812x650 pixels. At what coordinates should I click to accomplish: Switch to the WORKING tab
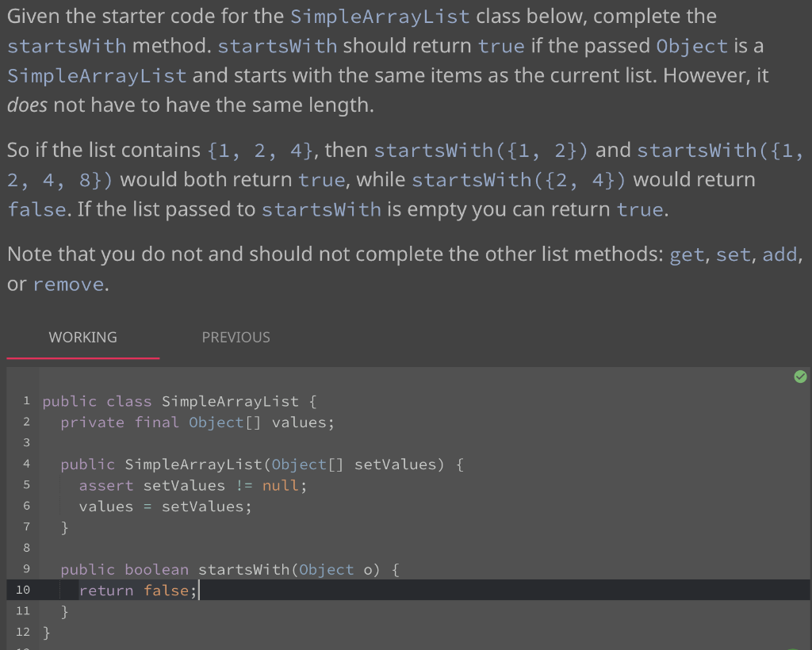(x=82, y=337)
